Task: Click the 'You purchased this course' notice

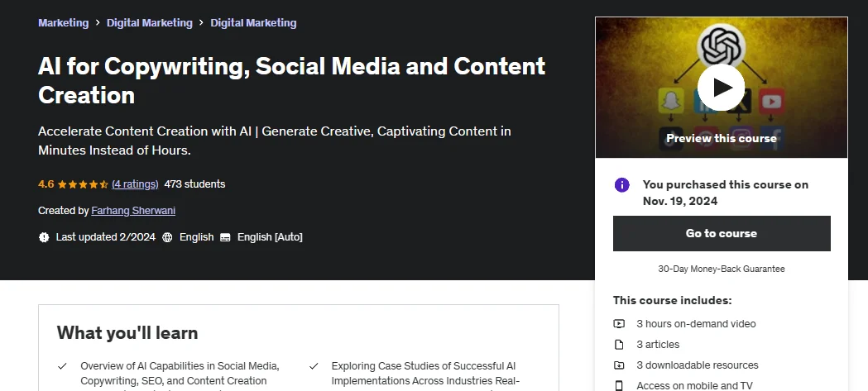Action: (726, 193)
